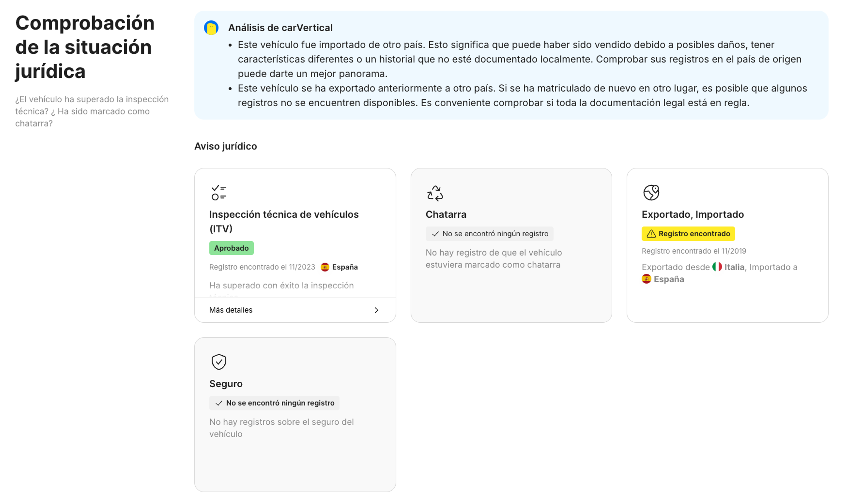Toggle the Aprobado status badge
The image size is (843, 504).
point(231,248)
